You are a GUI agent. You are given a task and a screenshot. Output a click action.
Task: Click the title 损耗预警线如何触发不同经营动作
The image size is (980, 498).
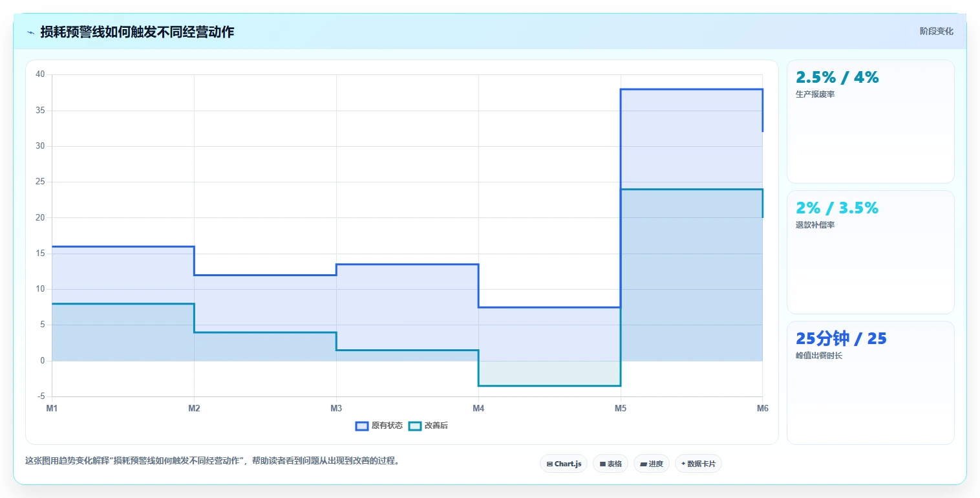[x=137, y=32]
